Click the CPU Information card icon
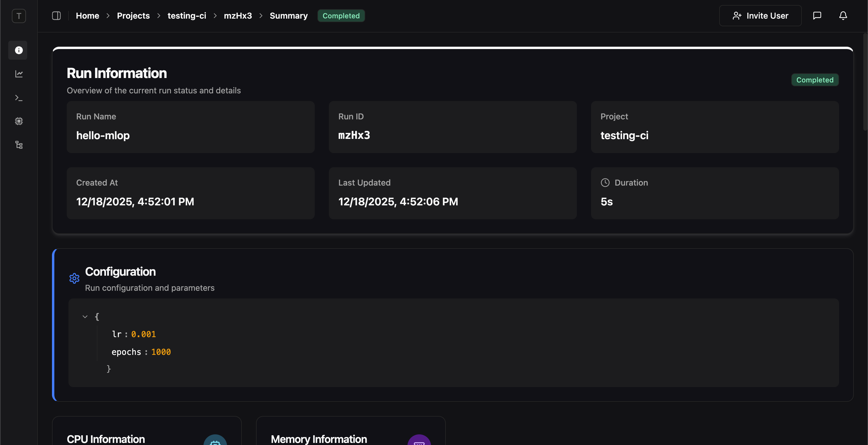This screenshot has width=868, height=445. coord(215,442)
